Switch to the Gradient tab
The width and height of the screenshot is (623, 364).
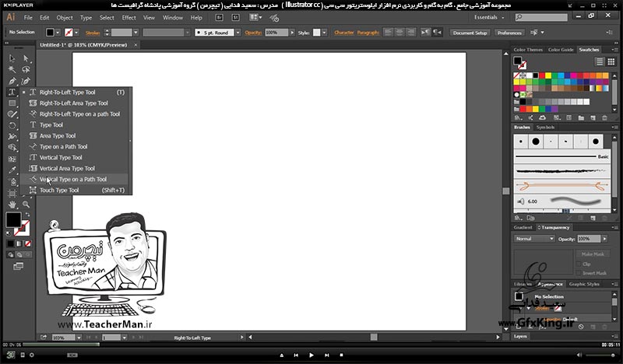click(x=523, y=227)
